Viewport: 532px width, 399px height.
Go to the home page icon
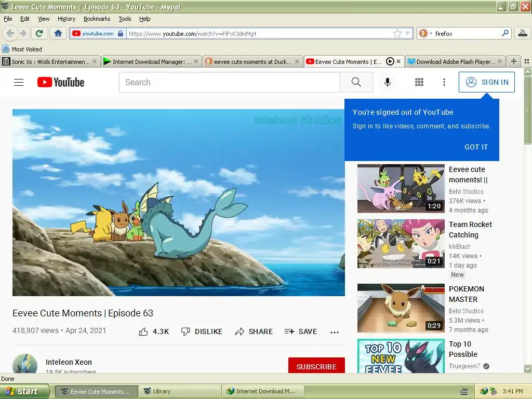coord(58,33)
